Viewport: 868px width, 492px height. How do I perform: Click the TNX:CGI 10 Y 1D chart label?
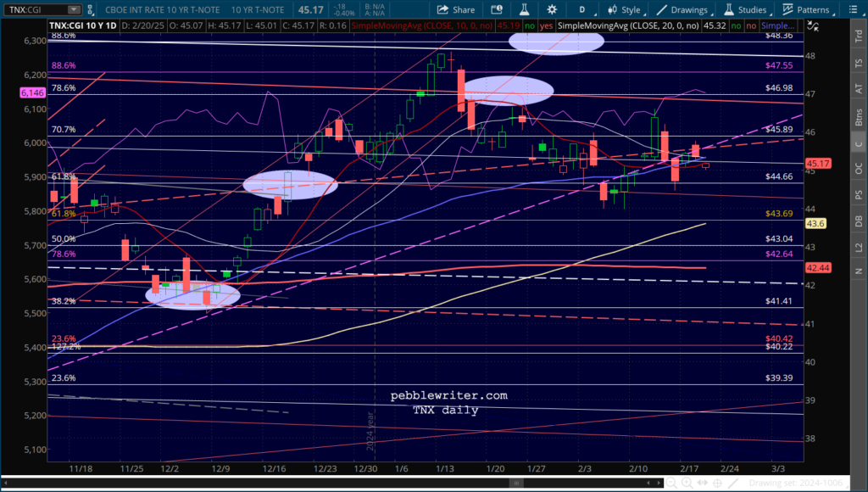pyautogui.click(x=83, y=25)
